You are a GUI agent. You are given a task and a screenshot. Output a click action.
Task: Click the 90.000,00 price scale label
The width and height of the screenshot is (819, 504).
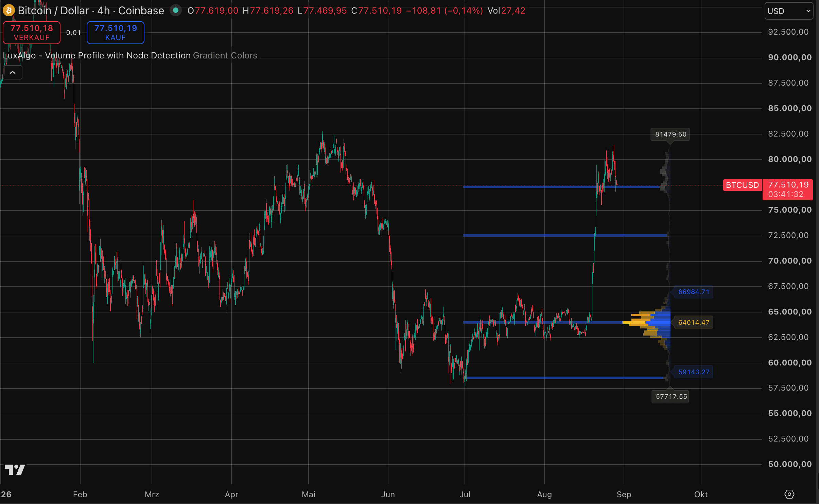point(790,57)
